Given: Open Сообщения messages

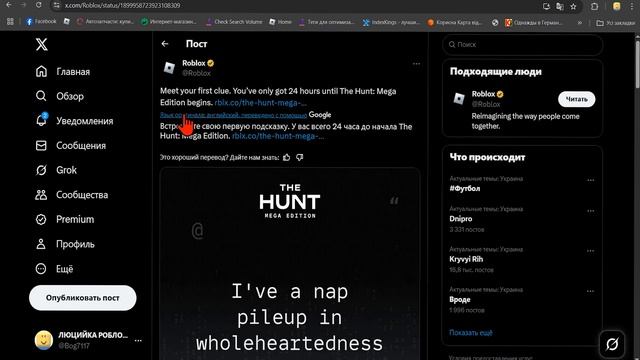Looking at the screenshot, I should 71,146.
